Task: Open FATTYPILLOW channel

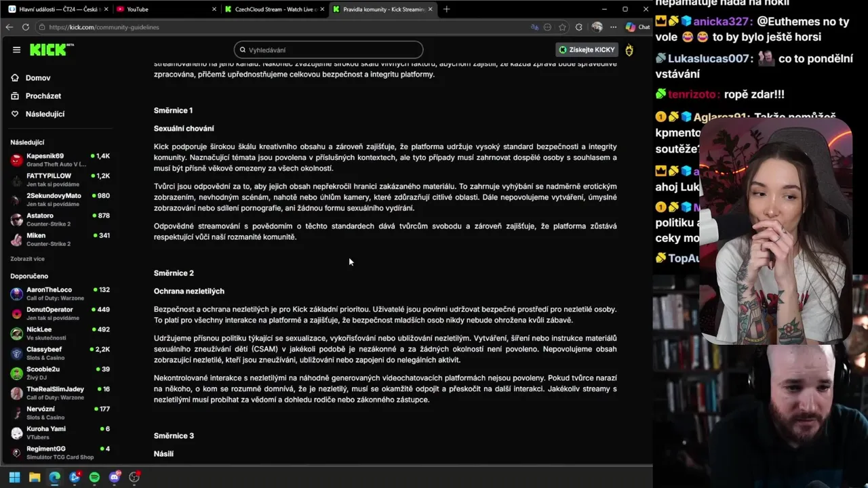Action: (60, 180)
